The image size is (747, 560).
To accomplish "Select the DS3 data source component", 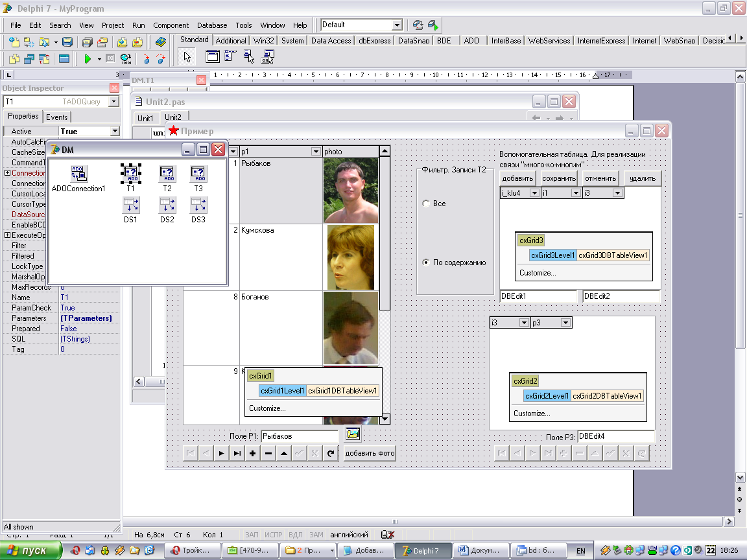I will point(198,210).
